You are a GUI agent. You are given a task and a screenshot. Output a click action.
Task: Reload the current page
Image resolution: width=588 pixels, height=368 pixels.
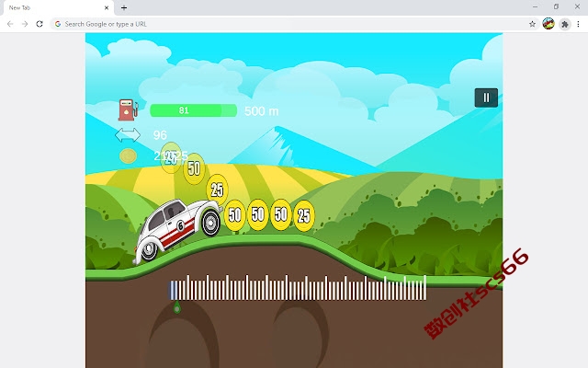tap(40, 24)
